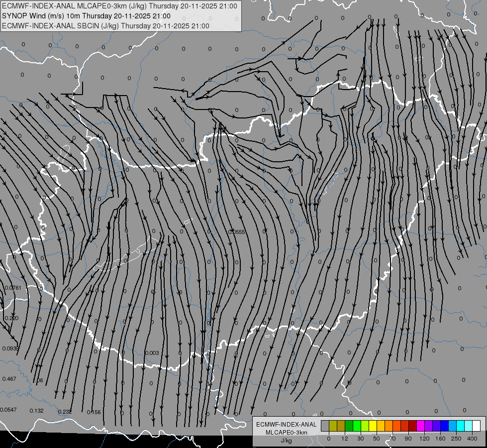Screen dimensions: 487x448
Task: Pick the lime swatch right of the 30 tick
Action: [x=365, y=426]
